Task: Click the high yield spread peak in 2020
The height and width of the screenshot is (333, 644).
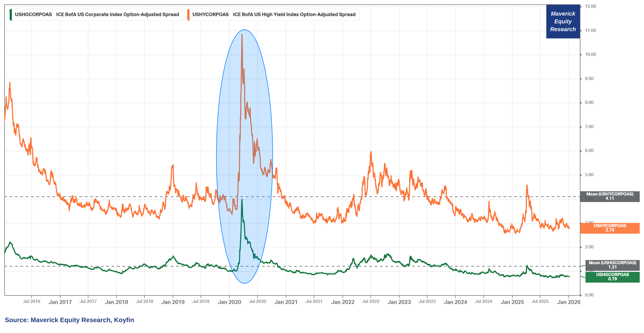Action: (x=242, y=35)
